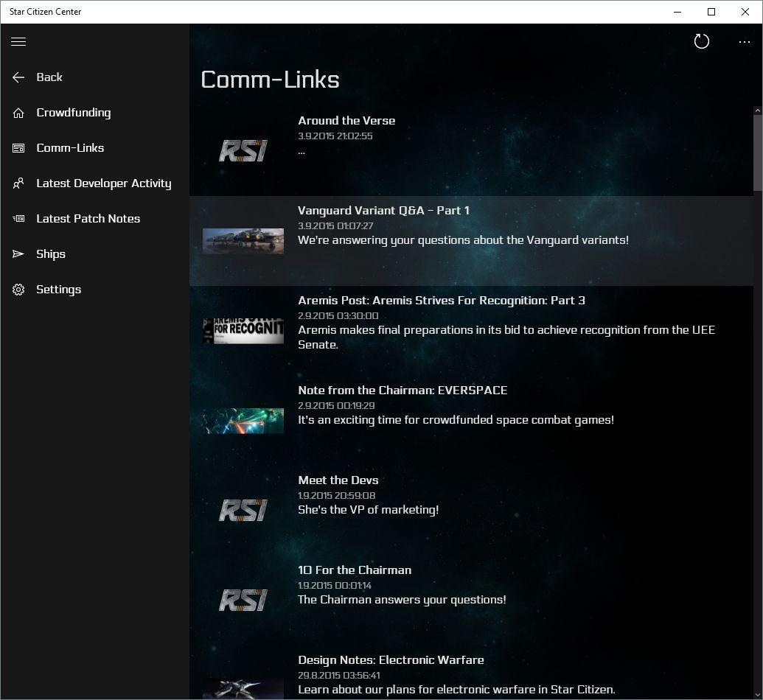Refresh the Comm-Links feed
763x700 pixels.
tap(701, 41)
